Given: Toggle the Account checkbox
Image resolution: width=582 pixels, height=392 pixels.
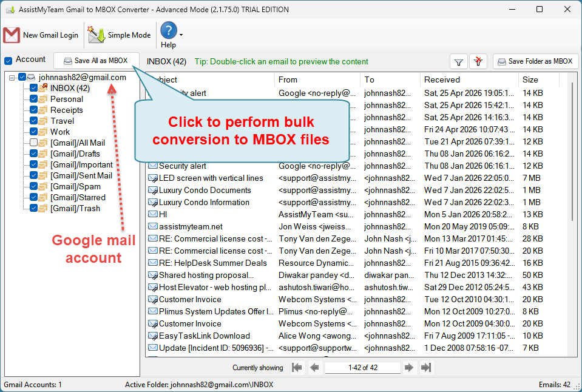Looking at the screenshot, I should 8,60.
